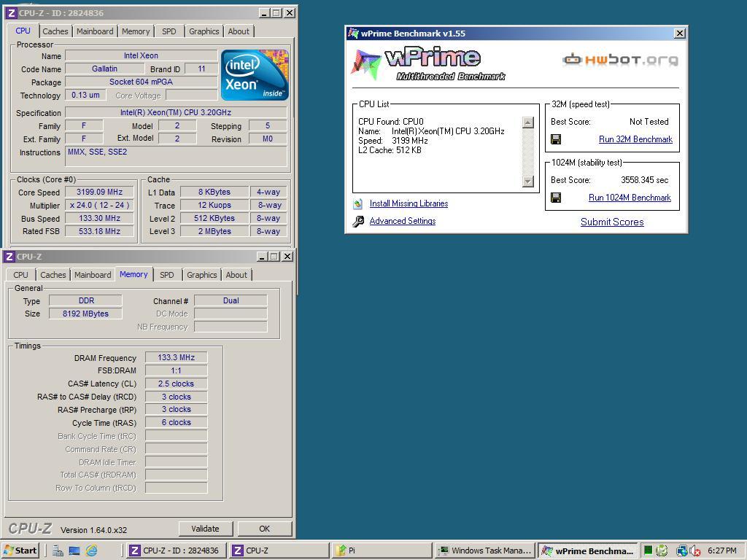Click the wPrime title bar icon
Image resolution: width=747 pixels, height=560 pixels.
(353, 34)
